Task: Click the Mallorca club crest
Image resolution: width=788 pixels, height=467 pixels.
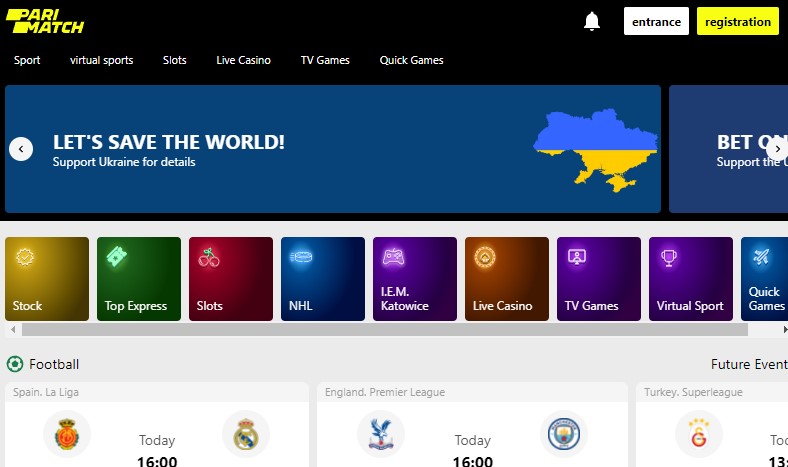Action: pos(67,434)
